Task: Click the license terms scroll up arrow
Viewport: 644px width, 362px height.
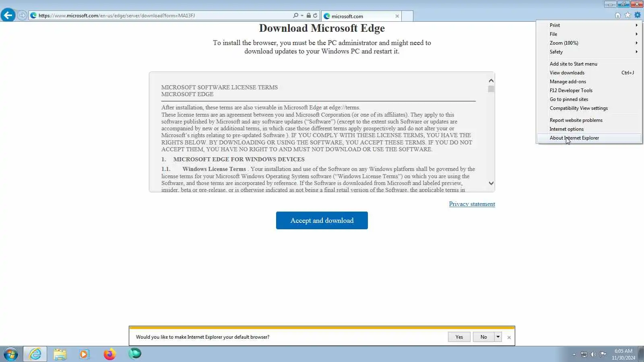Action: [491, 80]
